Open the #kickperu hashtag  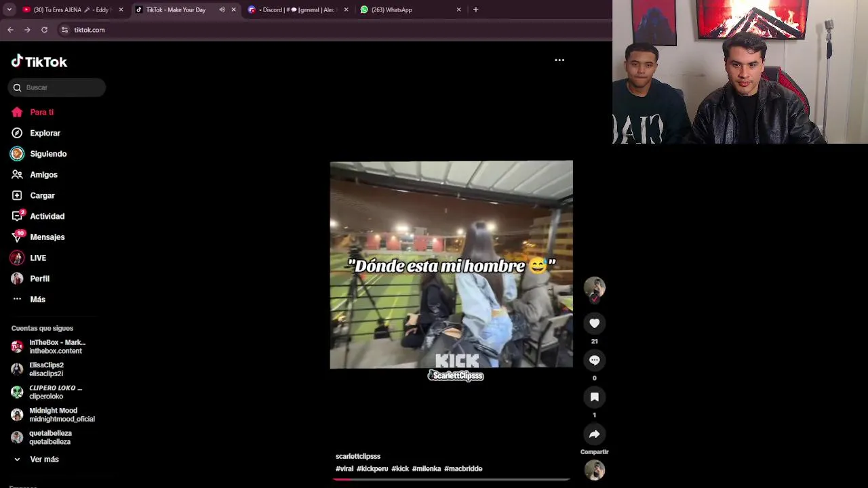(x=372, y=469)
